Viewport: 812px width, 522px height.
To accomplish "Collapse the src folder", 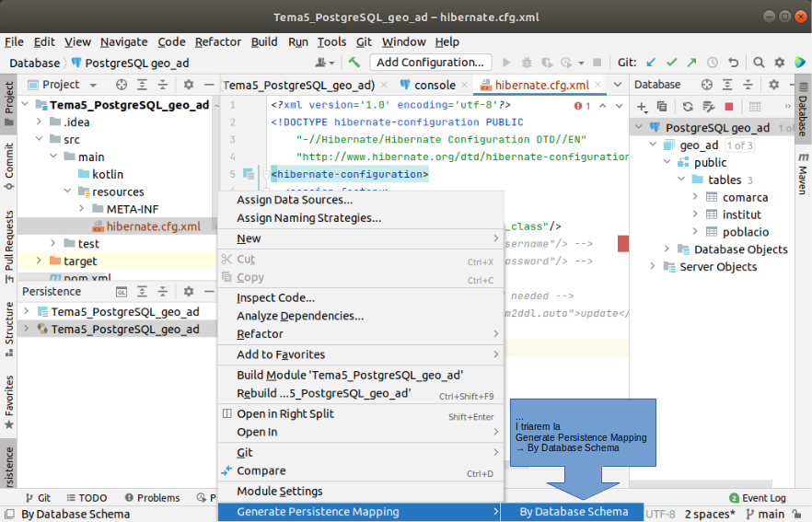I will click(39, 139).
